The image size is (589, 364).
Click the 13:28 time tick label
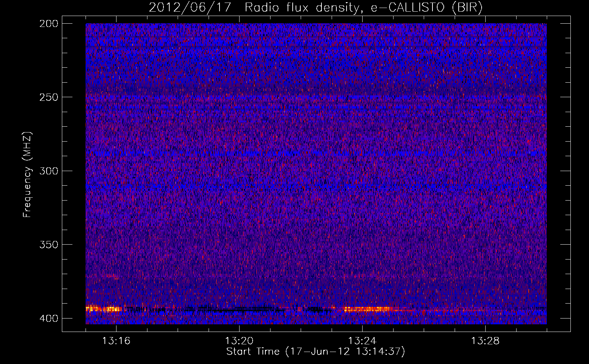point(485,341)
